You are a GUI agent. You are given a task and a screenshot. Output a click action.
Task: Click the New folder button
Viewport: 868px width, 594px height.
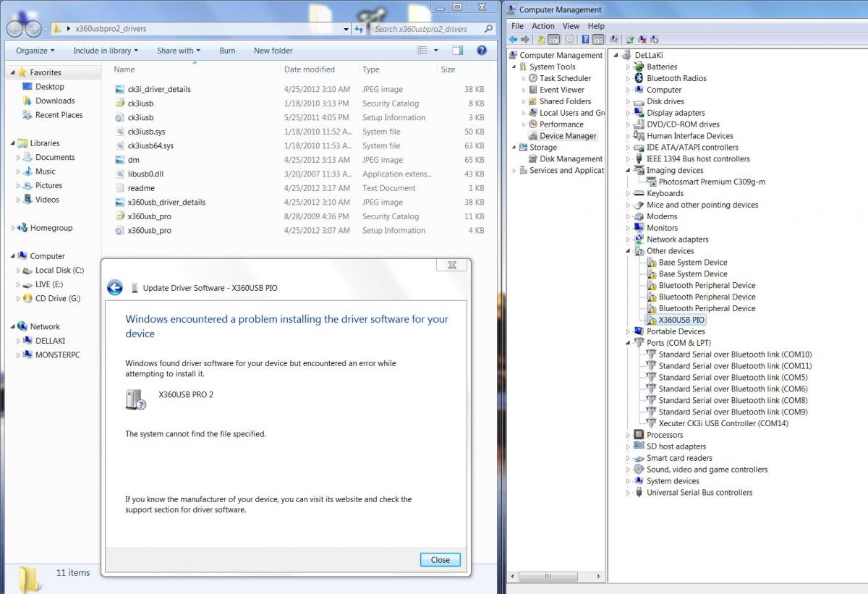273,51
